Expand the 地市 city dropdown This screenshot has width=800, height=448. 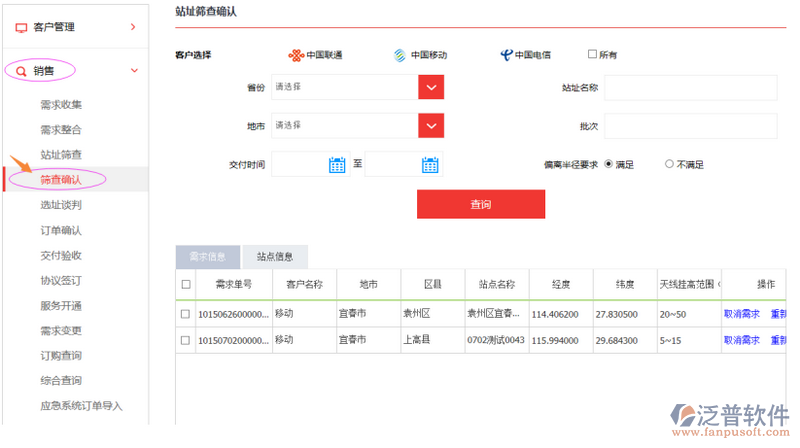(x=430, y=126)
